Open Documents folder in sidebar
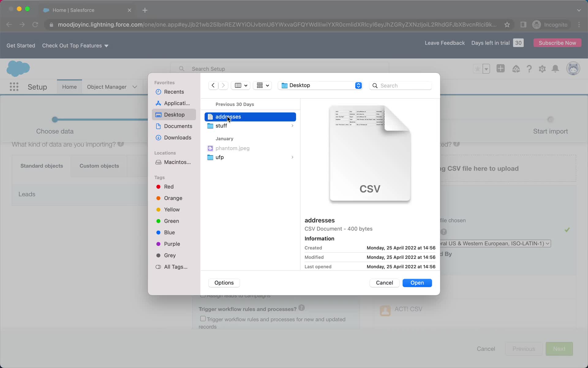Viewport: 588px width, 368px height. coord(174,126)
